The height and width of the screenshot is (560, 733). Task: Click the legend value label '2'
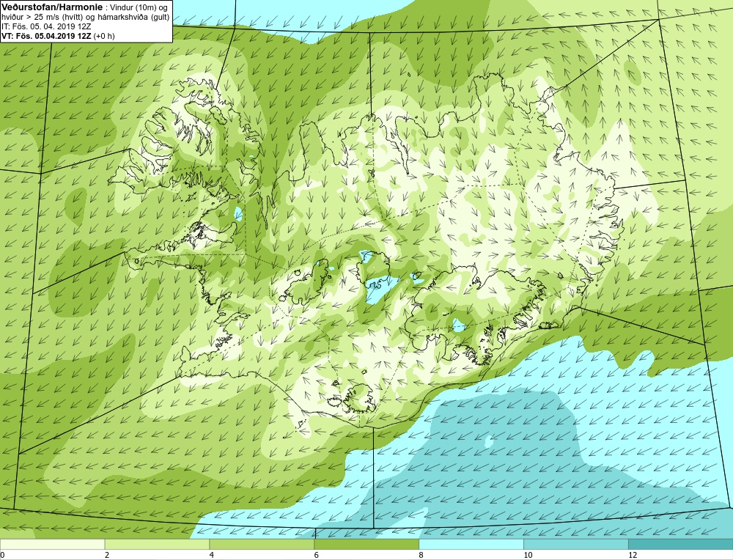pos(107,555)
